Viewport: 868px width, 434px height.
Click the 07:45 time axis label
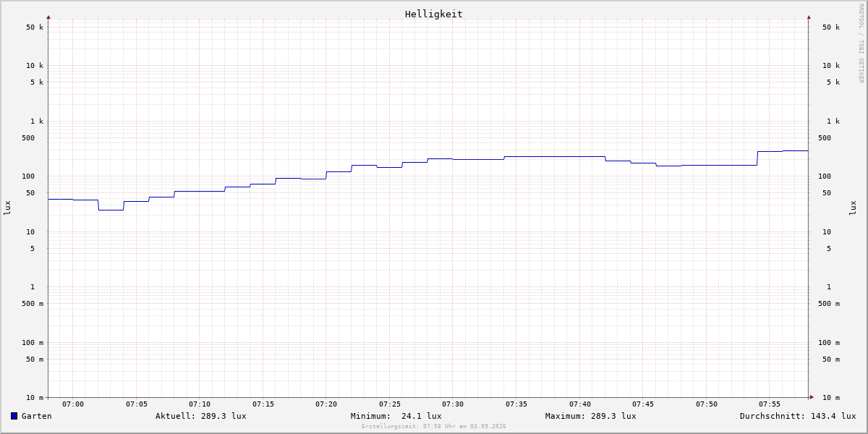(x=643, y=404)
